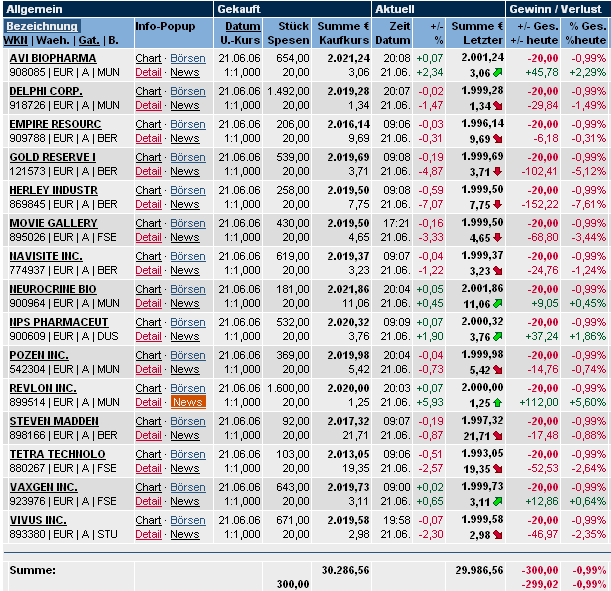Select REVLON daily gain +112,00 value

pyautogui.click(x=539, y=402)
